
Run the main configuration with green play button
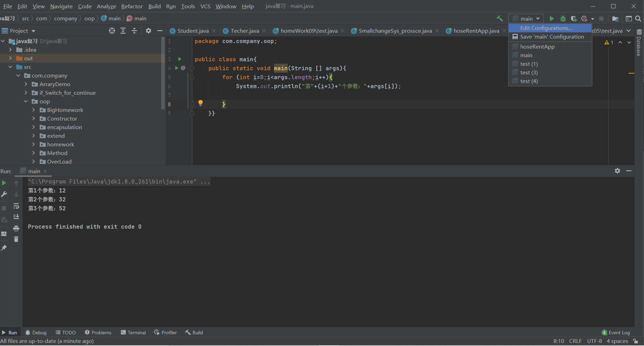click(x=552, y=19)
